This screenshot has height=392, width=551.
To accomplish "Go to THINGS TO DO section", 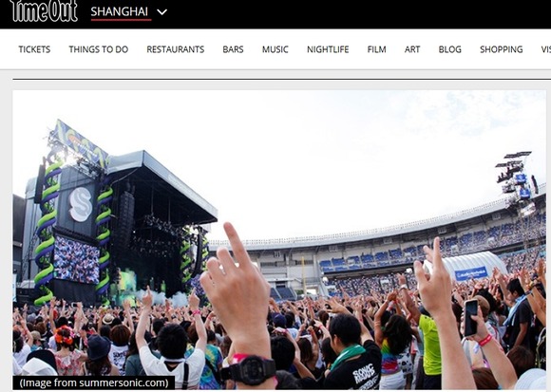I will click(99, 49).
